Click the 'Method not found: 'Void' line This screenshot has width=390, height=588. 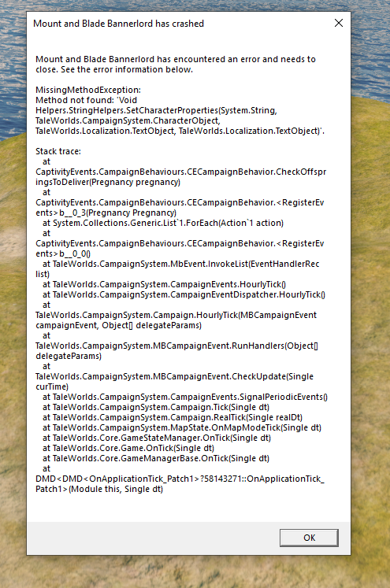pos(87,100)
